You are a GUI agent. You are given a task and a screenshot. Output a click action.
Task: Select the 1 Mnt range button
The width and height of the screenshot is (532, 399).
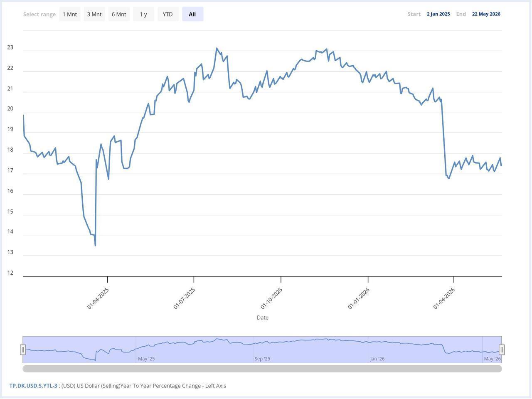(70, 14)
